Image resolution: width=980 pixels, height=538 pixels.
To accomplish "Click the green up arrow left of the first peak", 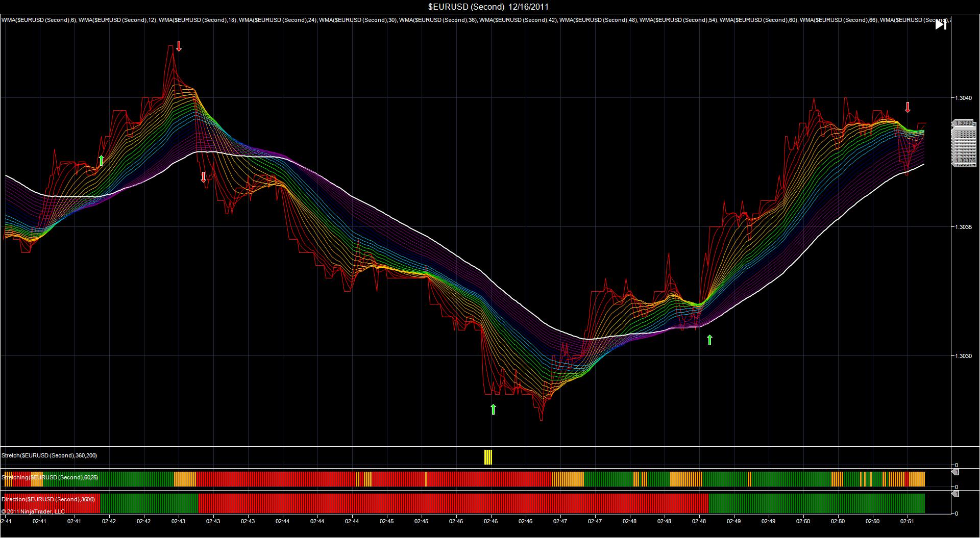I will point(101,160).
